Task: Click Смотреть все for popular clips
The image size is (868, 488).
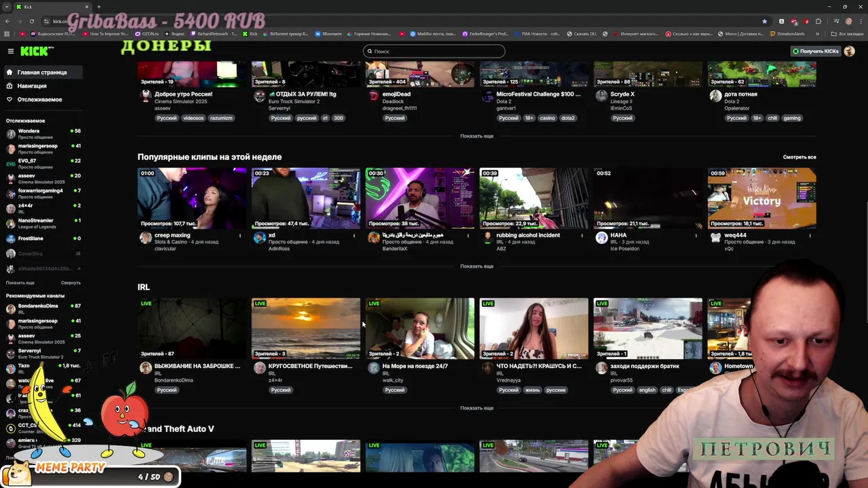Action: click(x=800, y=157)
